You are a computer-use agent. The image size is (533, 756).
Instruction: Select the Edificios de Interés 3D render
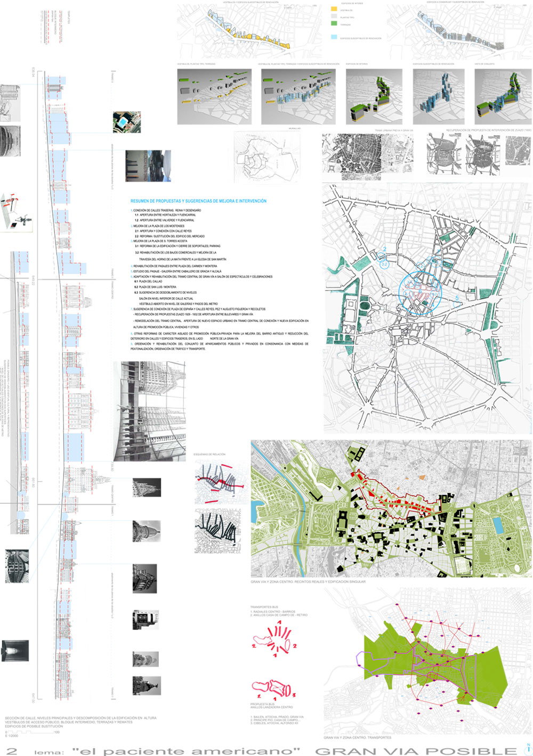pos(374,96)
